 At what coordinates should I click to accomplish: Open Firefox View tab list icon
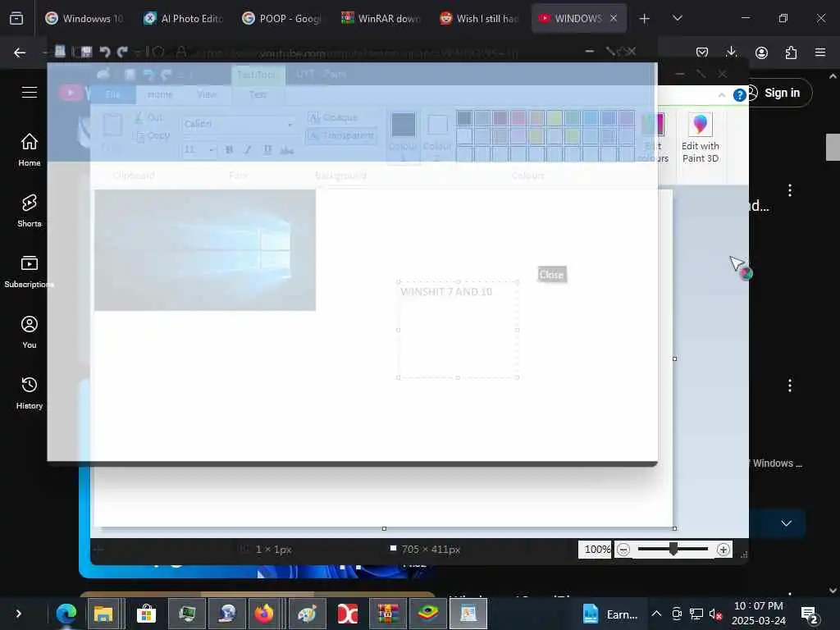16,18
